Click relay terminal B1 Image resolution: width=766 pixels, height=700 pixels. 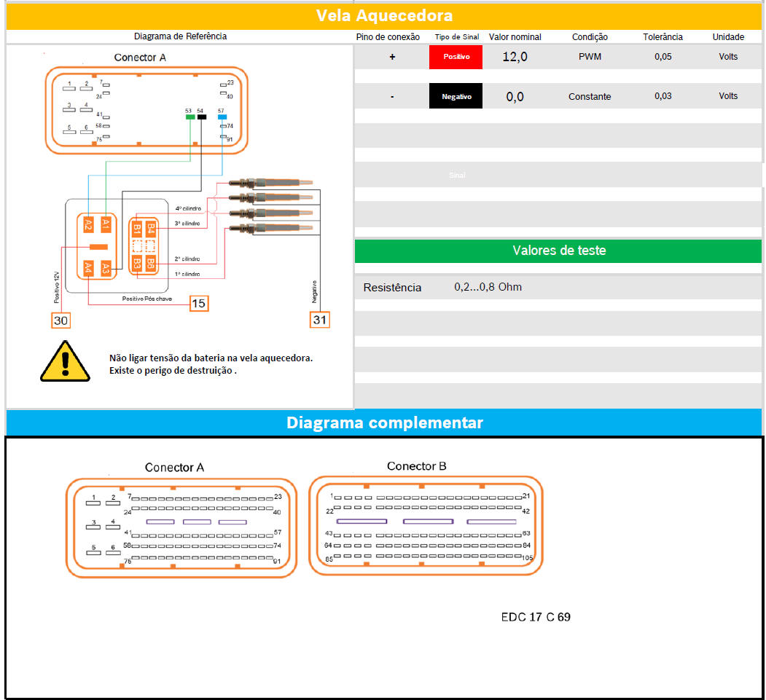[x=137, y=229]
